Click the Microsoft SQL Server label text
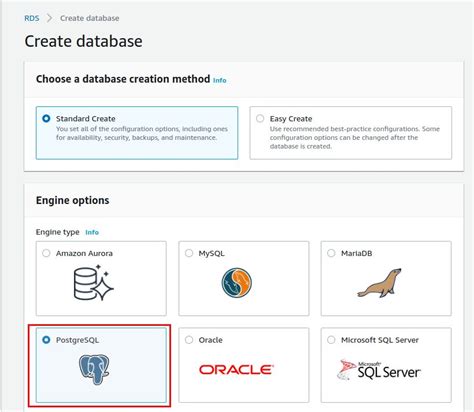Screen dimensions: 474x412 click(x=380, y=340)
